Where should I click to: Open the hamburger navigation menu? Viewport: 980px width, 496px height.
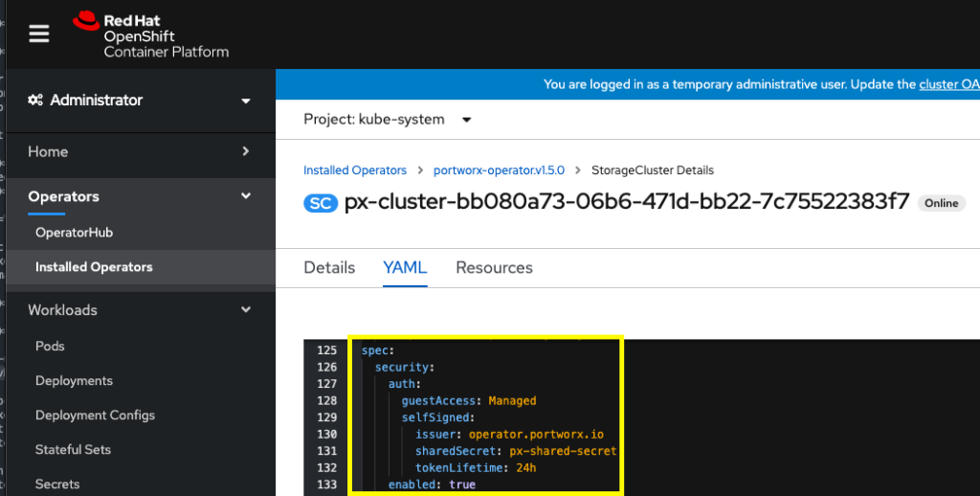pos(38,34)
